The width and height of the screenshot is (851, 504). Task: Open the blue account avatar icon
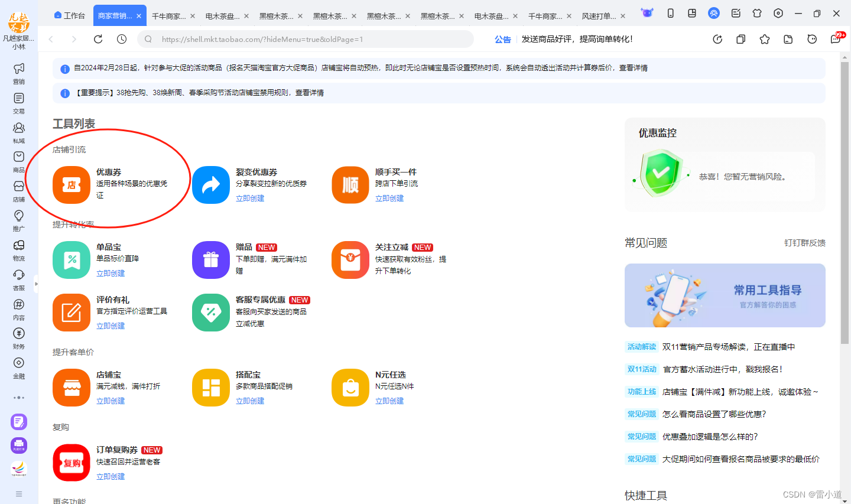coord(714,13)
